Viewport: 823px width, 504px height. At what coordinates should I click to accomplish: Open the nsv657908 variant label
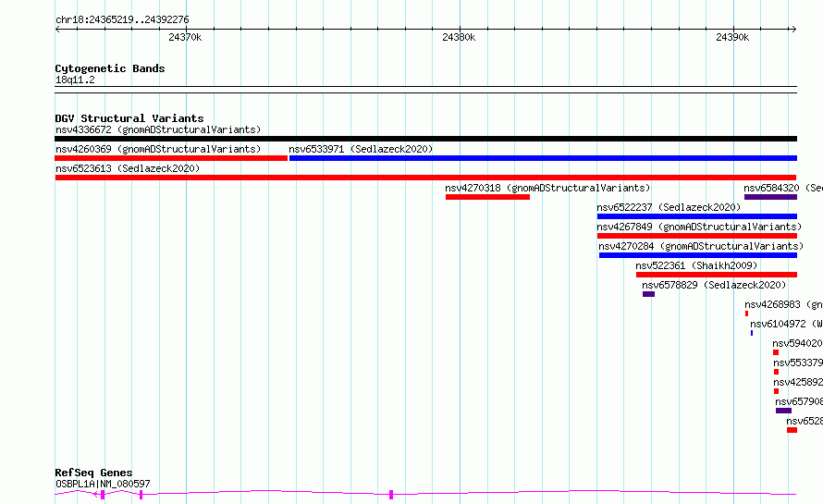pyautogui.click(x=798, y=401)
